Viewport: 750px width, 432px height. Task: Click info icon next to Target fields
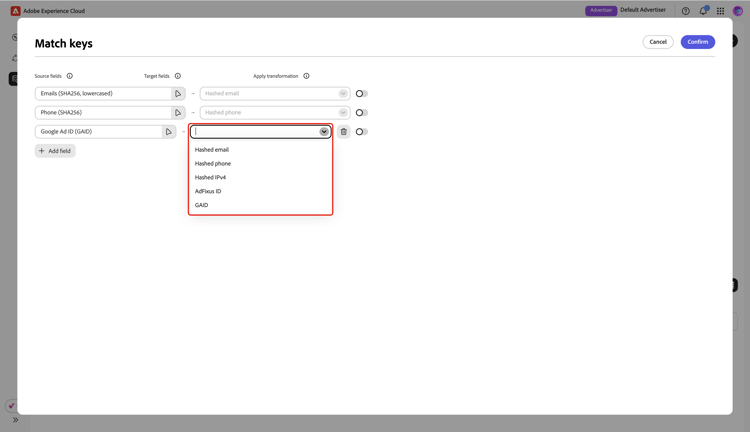point(178,76)
